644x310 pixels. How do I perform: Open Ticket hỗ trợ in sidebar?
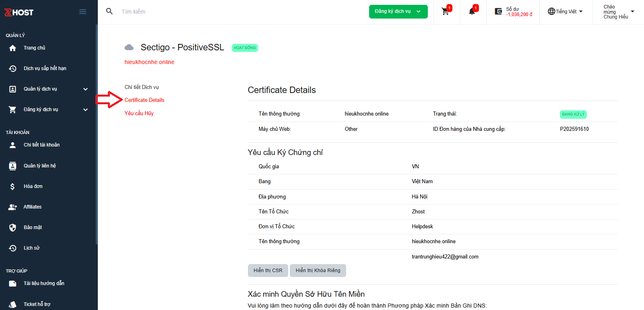click(37, 304)
